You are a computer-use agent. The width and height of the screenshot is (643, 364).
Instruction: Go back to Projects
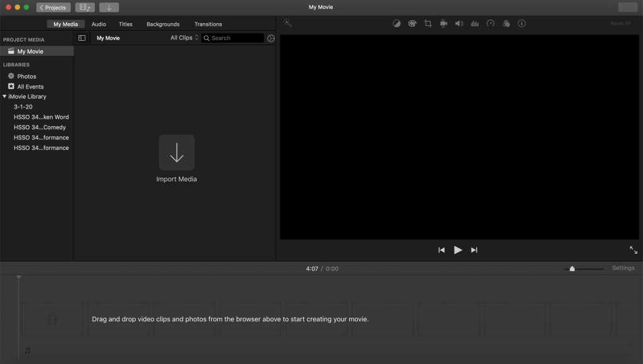53,8
